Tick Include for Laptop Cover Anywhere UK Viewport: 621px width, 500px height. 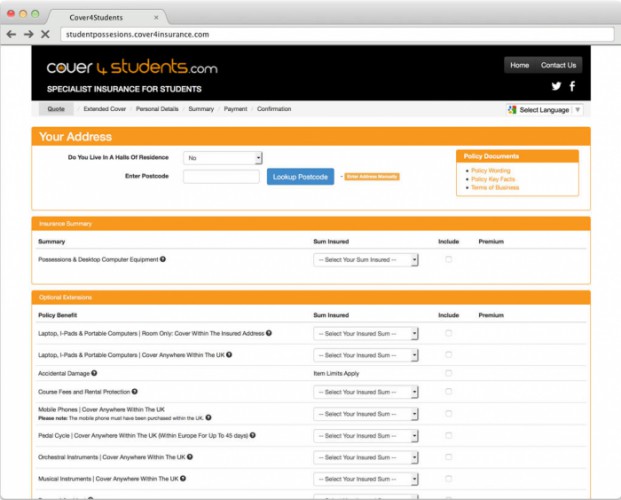[x=448, y=355]
